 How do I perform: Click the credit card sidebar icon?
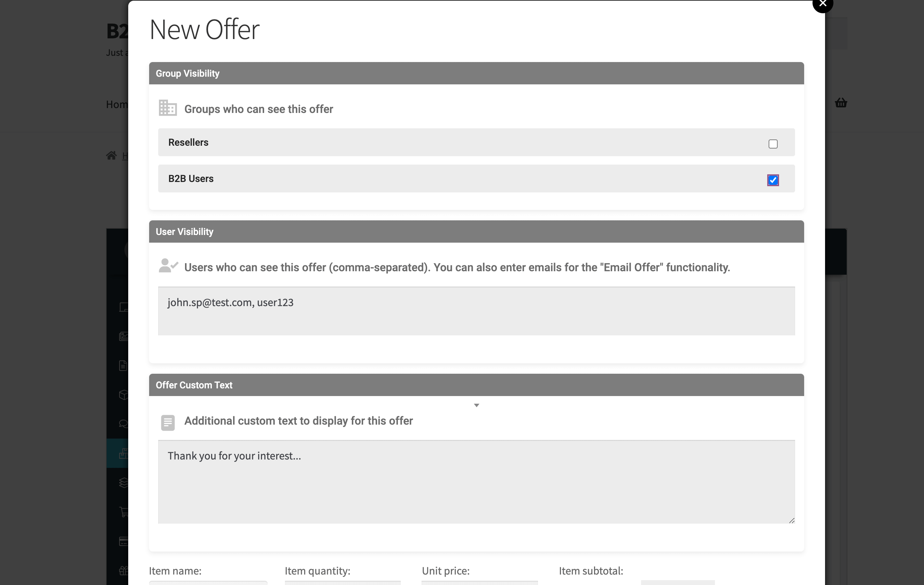tap(123, 541)
